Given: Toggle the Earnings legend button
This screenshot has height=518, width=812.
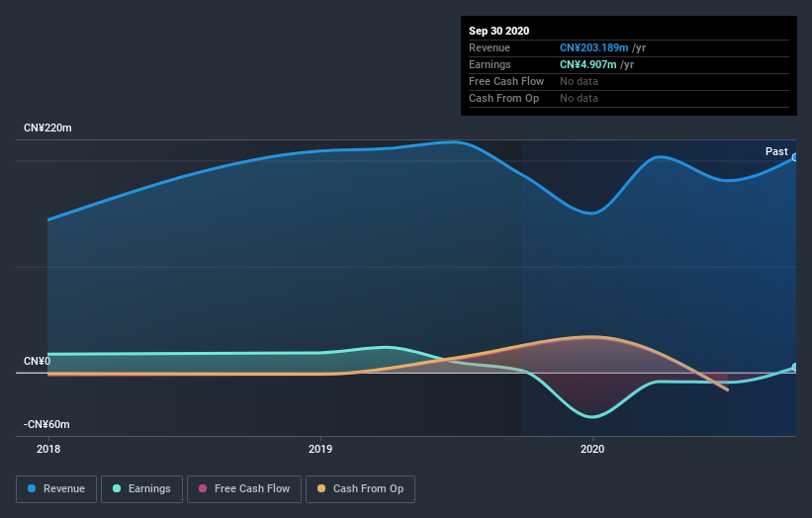Looking at the screenshot, I should click(141, 489).
